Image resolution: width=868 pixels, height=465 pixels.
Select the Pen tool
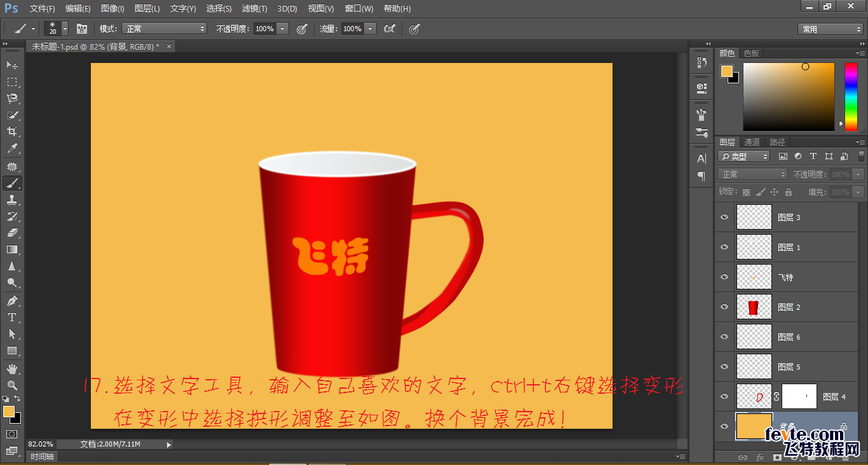coord(12,301)
